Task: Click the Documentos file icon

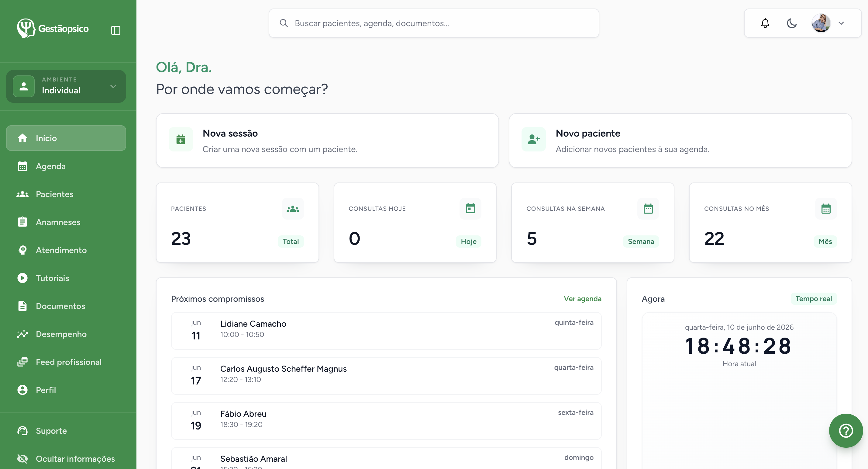Action: click(22, 306)
